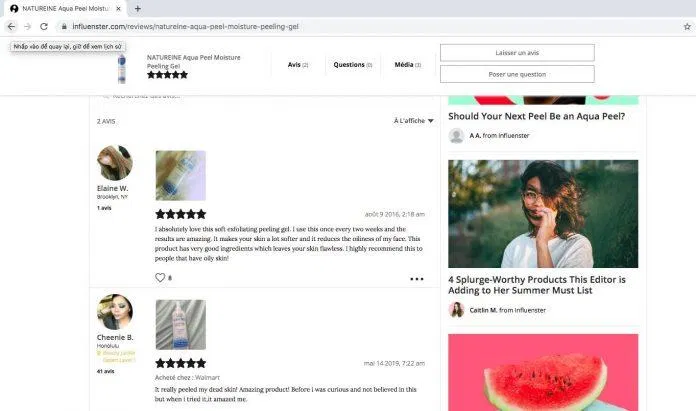Open the À L'affiche sort dropdown
The image size is (696, 411).
(413, 121)
